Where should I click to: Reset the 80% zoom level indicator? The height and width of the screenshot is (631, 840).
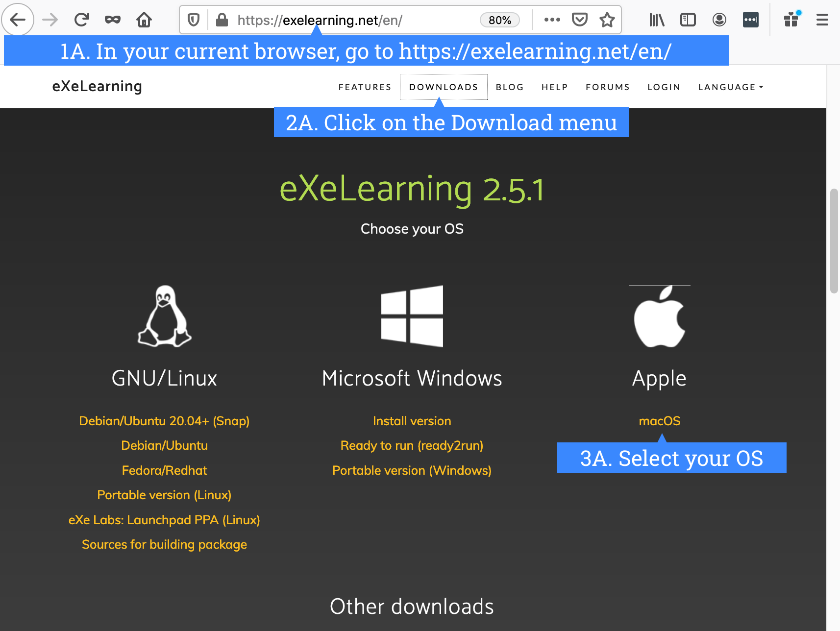pyautogui.click(x=500, y=20)
